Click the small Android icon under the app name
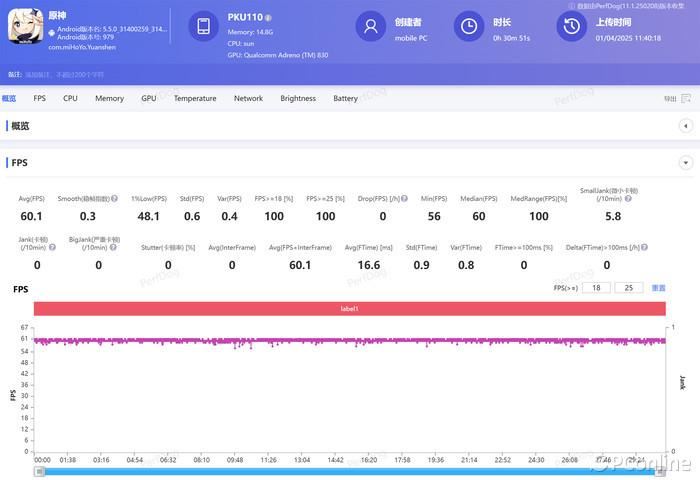This screenshot has height=480, width=700. point(52,33)
